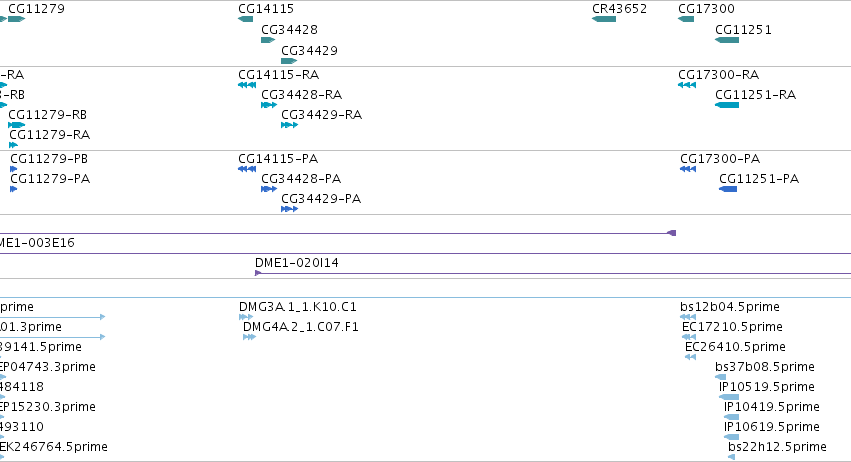Select the CG34429-PA protein label

(321, 199)
